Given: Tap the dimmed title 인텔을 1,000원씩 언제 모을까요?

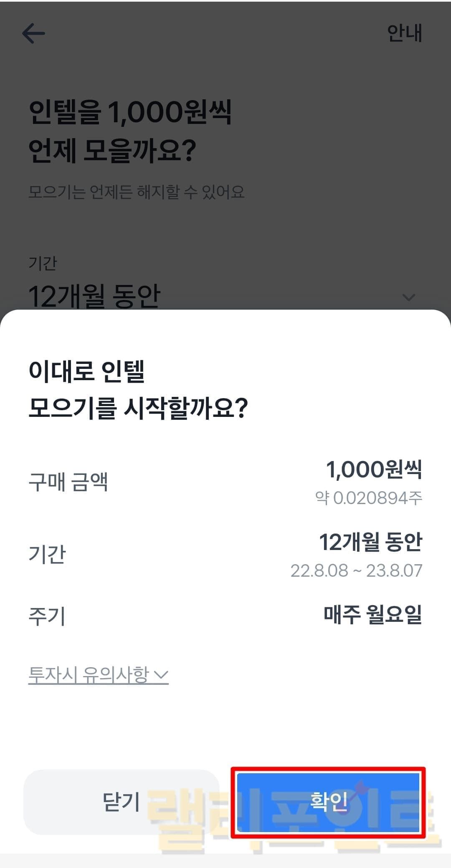Looking at the screenshot, I should click(129, 131).
